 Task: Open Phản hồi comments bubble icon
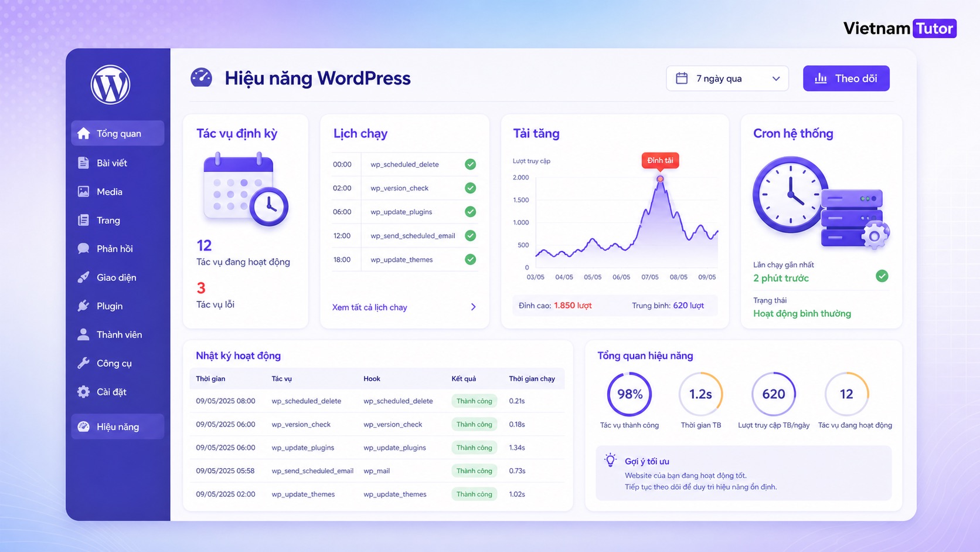click(x=83, y=249)
